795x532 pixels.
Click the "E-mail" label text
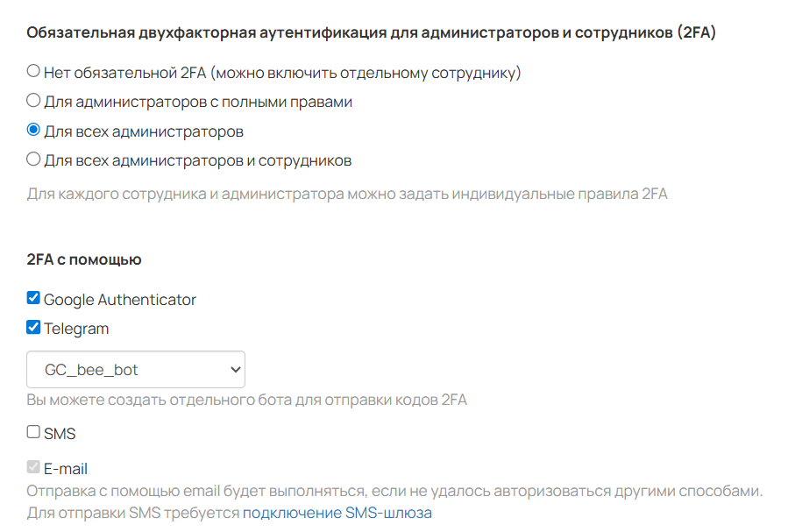66,469
